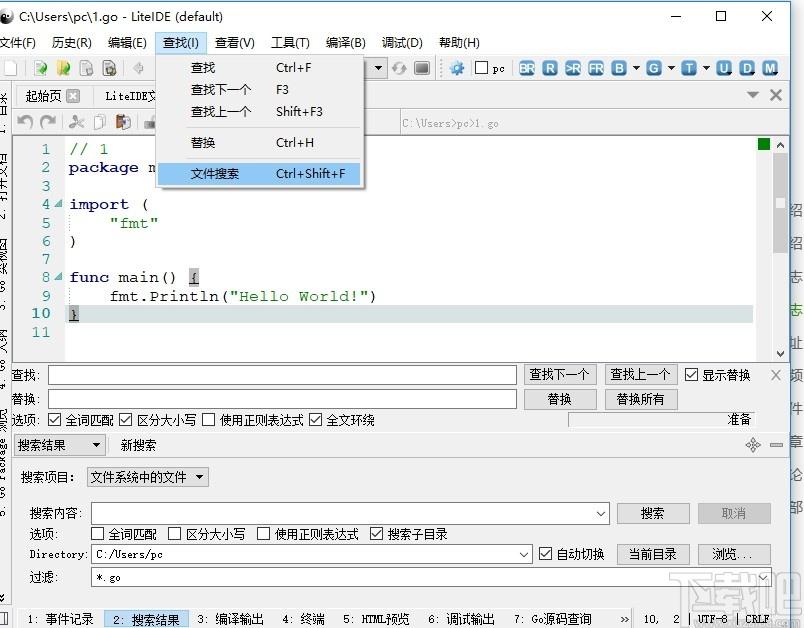804x628 pixels.
Task: Open the dropdown arrow next to G icon
Action: [671, 68]
